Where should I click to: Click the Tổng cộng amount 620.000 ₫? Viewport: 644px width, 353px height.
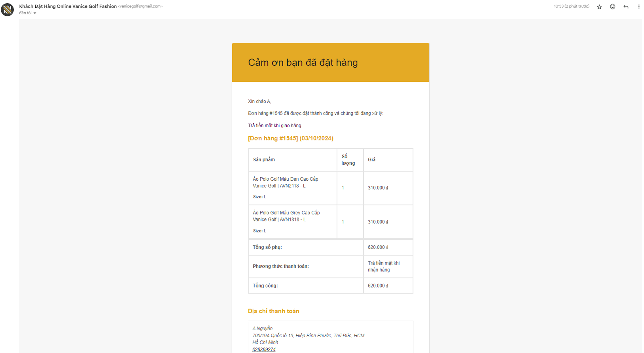(x=378, y=286)
